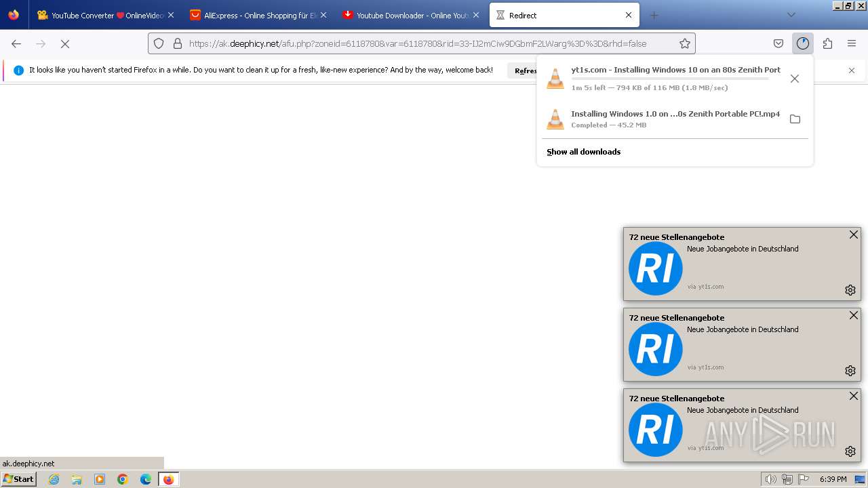868x488 pixels.
Task: Open the extensions puzzle icon
Action: pyautogui.click(x=827, y=43)
